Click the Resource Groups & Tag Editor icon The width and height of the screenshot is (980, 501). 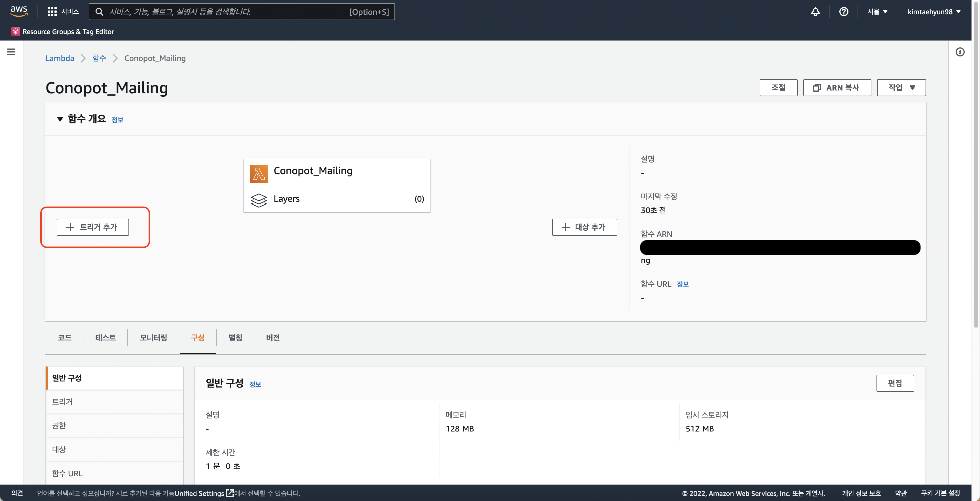15,31
